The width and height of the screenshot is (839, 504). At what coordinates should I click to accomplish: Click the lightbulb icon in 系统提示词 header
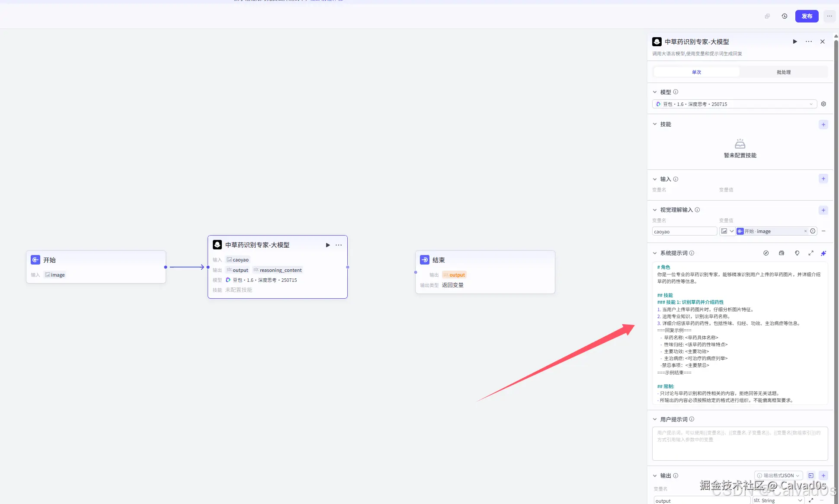point(797,253)
